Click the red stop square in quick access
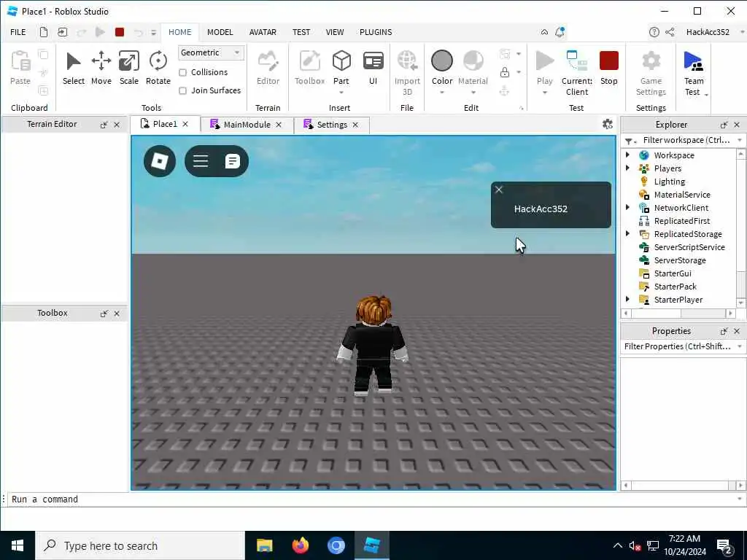This screenshot has width=747, height=560. tap(120, 32)
